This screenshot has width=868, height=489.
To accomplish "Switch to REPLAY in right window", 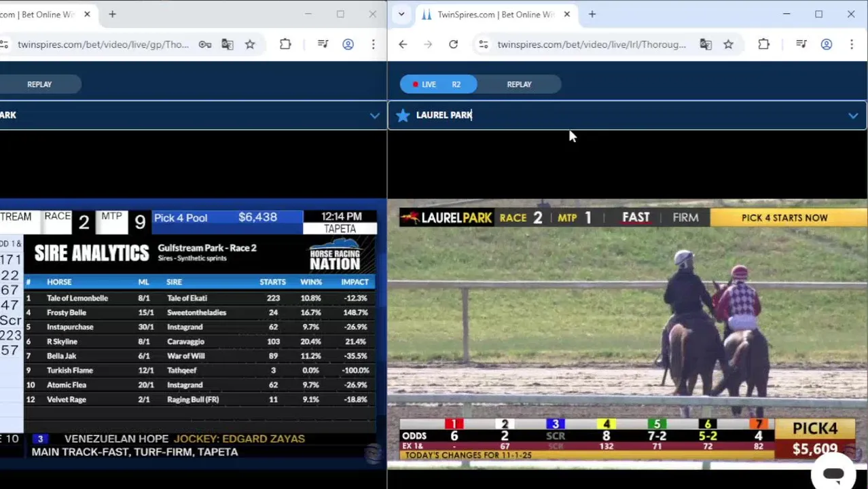I will (x=519, y=84).
